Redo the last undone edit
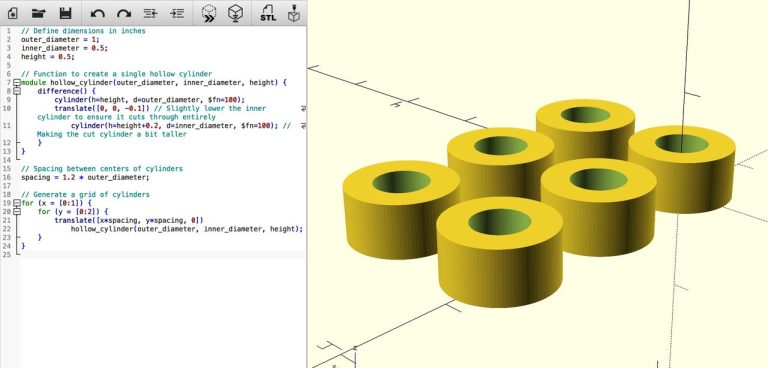768x368 pixels. click(x=124, y=14)
